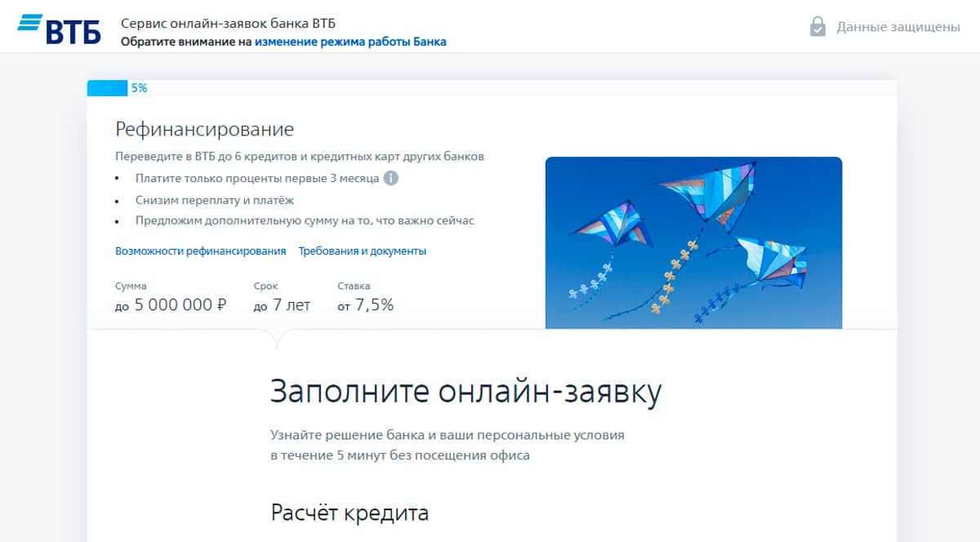Click bullet Предложим дополнительную сумму

(x=305, y=220)
